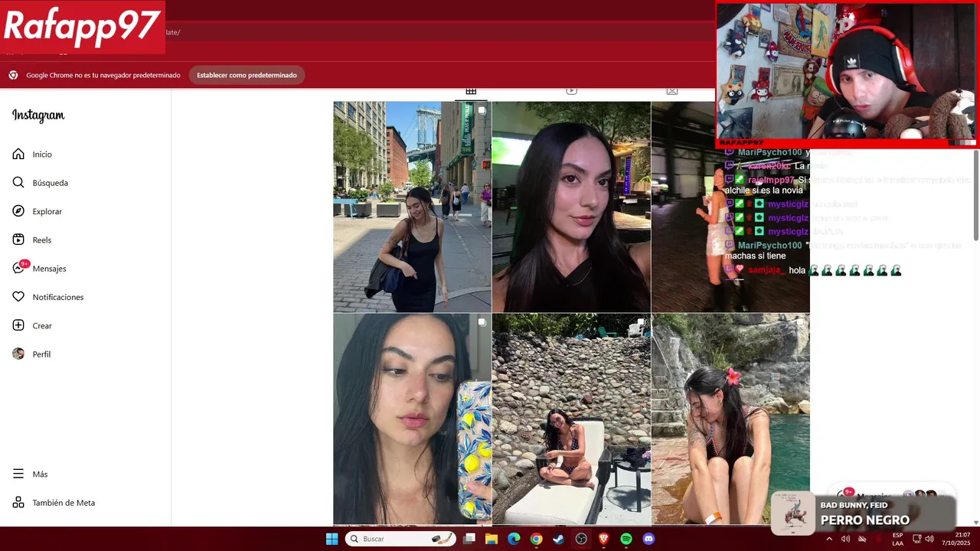Open Microsoft Edge from the taskbar
This screenshot has height=551, width=980.
point(514,539)
